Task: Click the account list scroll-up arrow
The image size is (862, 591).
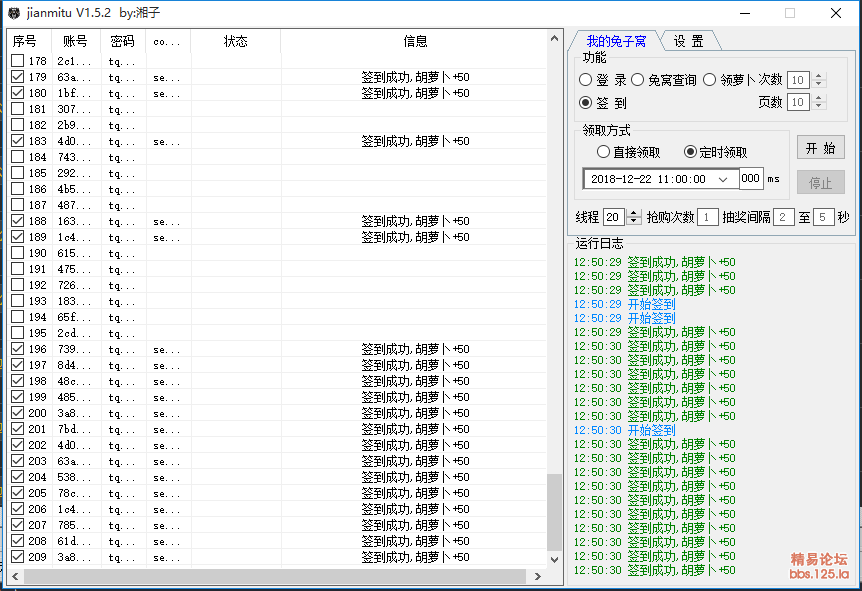Action: click(554, 38)
